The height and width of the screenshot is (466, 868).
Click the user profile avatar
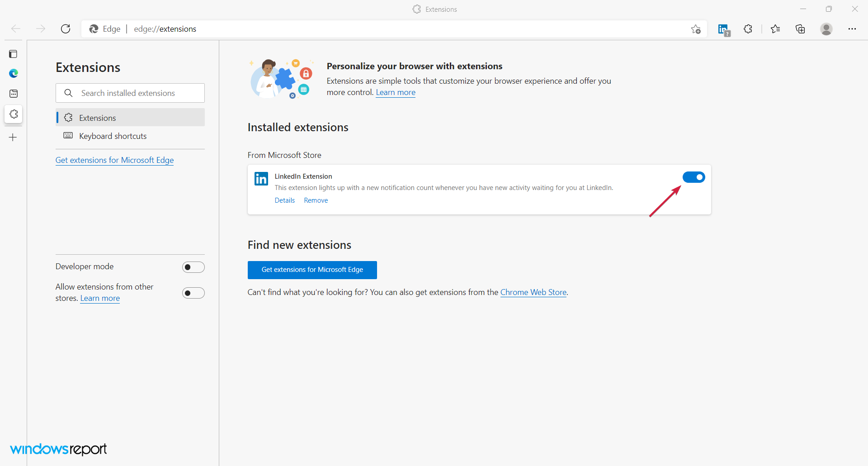(826, 29)
